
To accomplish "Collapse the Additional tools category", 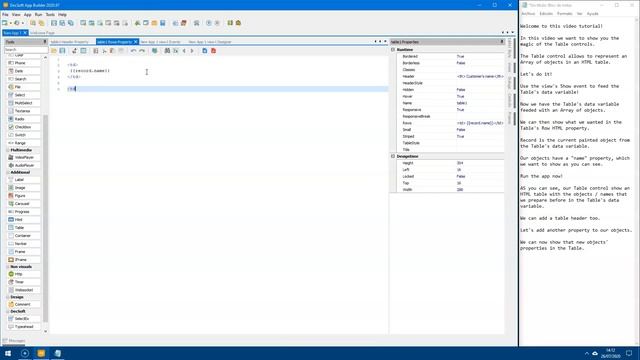I will (8, 172).
